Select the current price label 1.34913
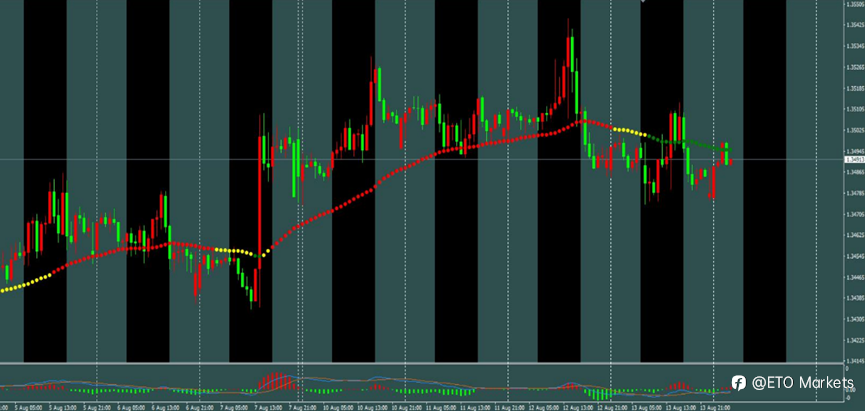Viewport: 865px width, 411px height. 854,160
